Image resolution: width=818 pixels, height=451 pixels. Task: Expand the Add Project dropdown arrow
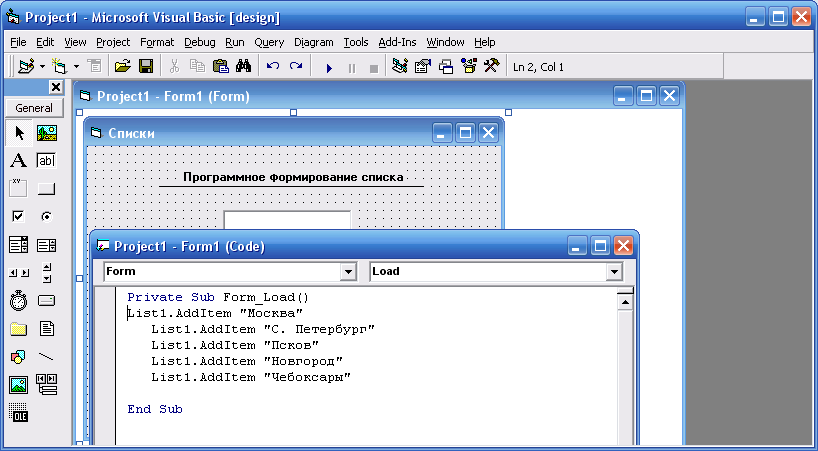pyautogui.click(x=42, y=67)
